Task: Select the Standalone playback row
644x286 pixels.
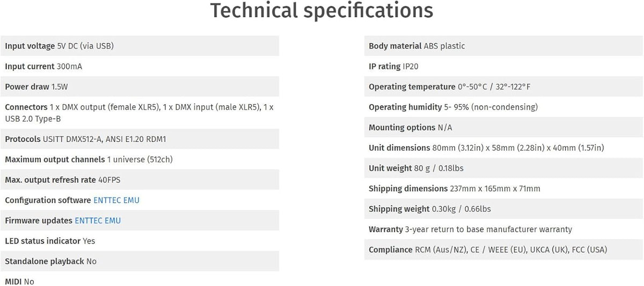Action: [140, 261]
